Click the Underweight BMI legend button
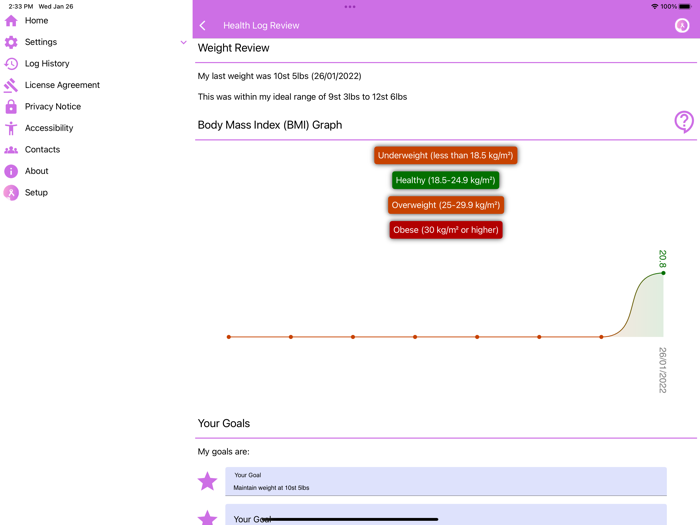The height and width of the screenshot is (525, 700). tap(446, 155)
